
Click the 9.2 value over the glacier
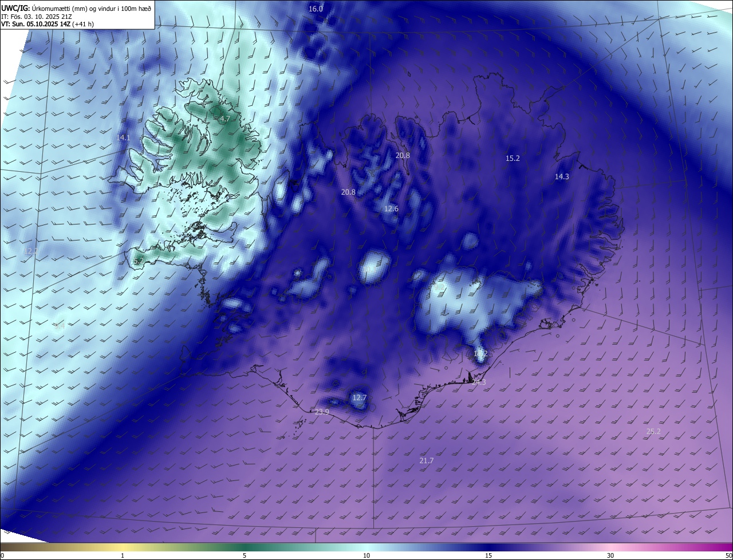pyautogui.click(x=439, y=287)
